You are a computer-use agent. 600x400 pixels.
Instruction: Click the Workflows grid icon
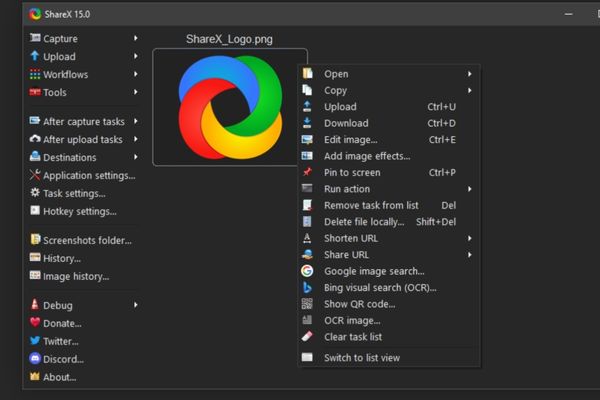pyautogui.click(x=35, y=75)
